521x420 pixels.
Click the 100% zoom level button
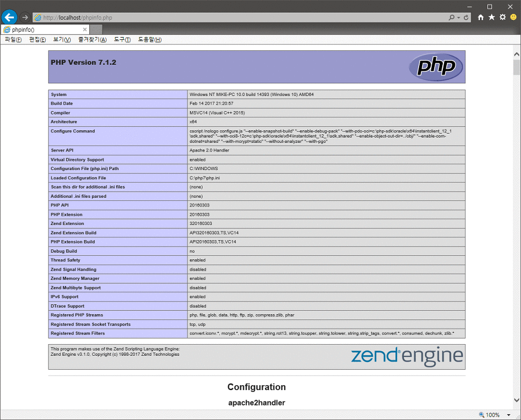(x=489, y=415)
